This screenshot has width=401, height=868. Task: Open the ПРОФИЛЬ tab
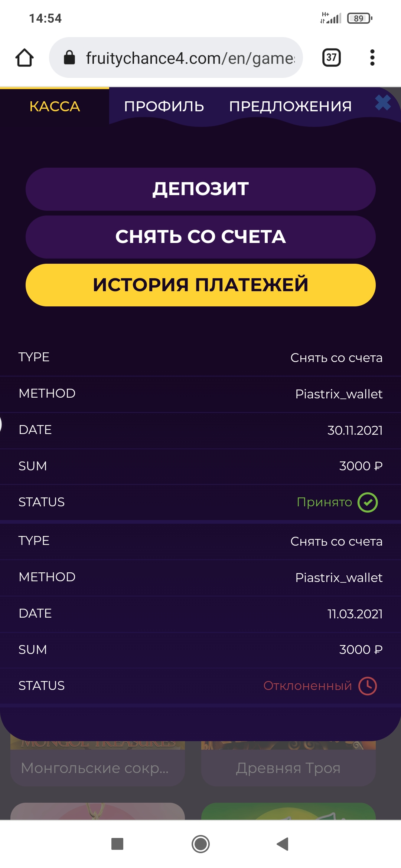(164, 106)
